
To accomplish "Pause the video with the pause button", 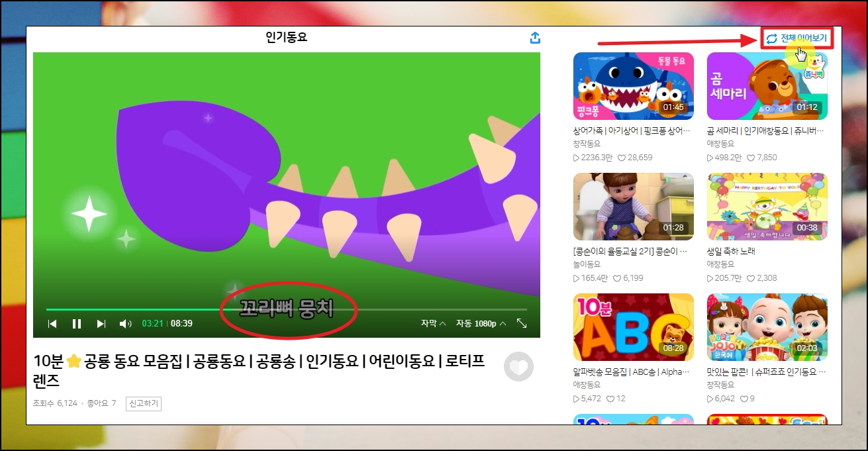I will click(77, 324).
